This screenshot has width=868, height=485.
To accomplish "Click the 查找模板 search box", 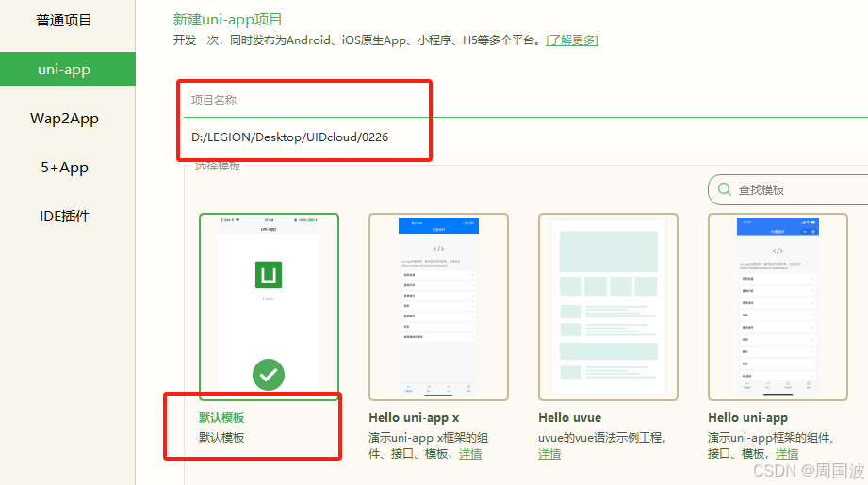I will [x=788, y=189].
